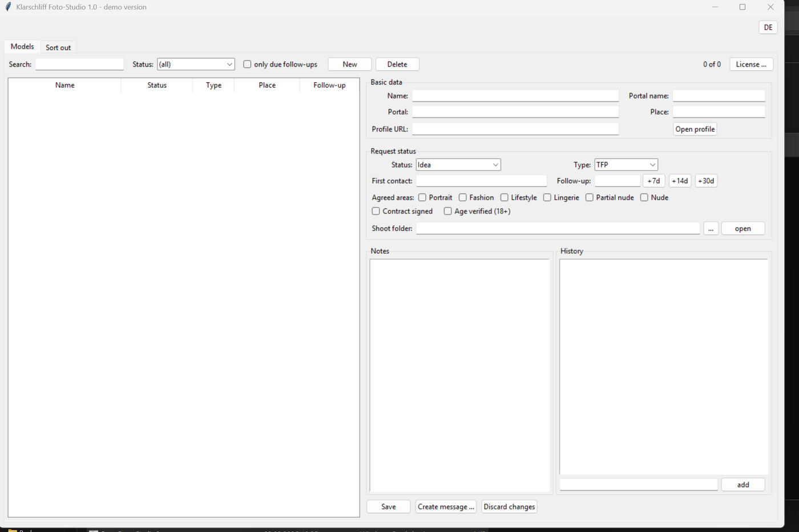Click the history entry input field
Screen dimensions: 799x532
tap(639, 485)
